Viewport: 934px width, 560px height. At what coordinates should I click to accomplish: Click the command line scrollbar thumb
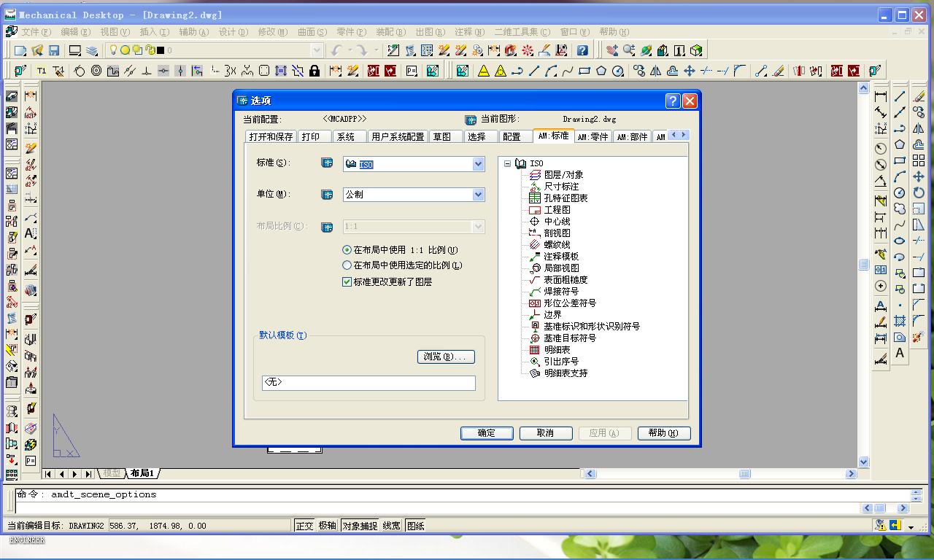(x=881, y=508)
